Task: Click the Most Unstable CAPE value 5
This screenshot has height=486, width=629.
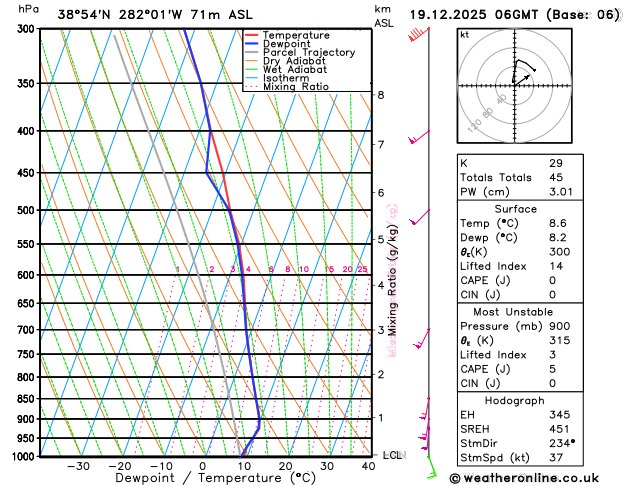Action: (552, 369)
